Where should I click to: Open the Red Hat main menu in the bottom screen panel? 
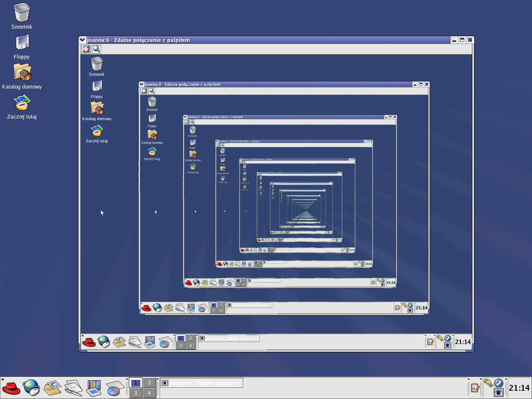pos(11,388)
